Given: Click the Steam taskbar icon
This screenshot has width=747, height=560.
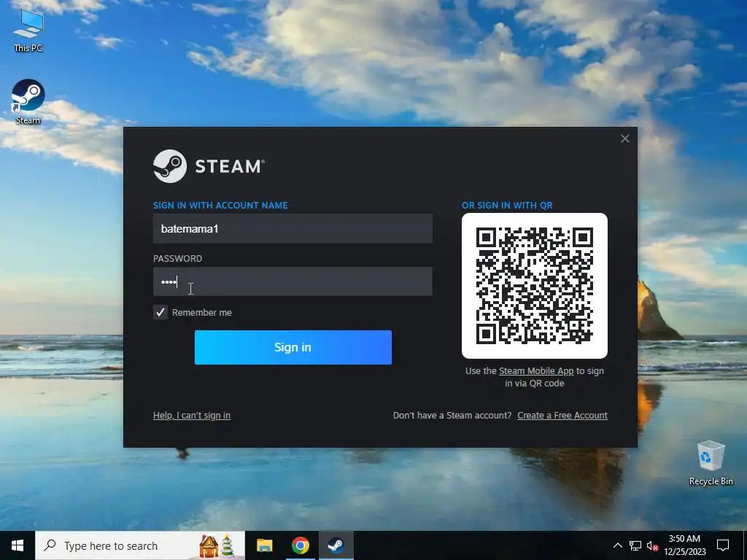Looking at the screenshot, I should pyautogui.click(x=336, y=545).
